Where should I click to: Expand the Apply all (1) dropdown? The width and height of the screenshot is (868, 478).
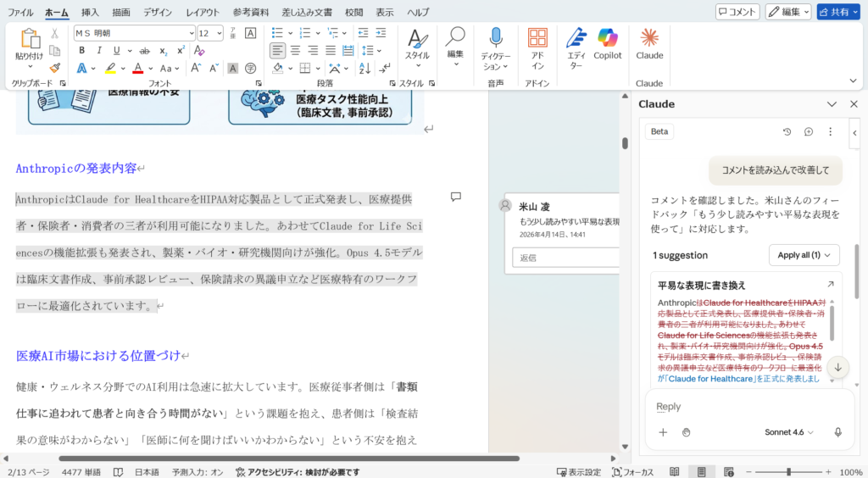(804, 255)
